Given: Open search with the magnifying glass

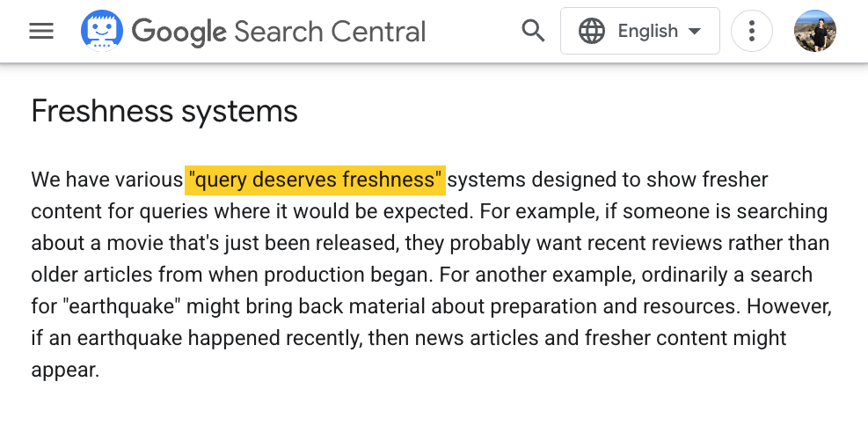Looking at the screenshot, I should click(533, 32).
